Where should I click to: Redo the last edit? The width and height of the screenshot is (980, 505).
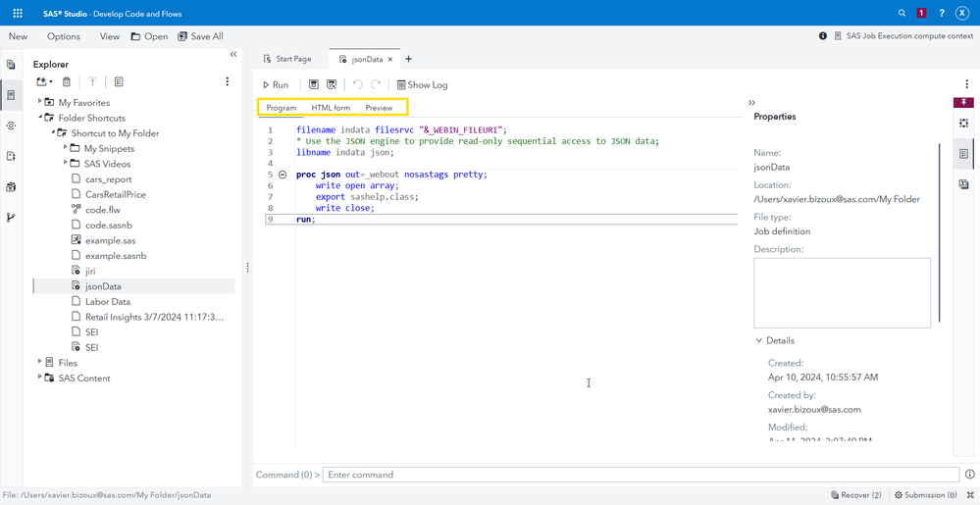click(376, 85)
